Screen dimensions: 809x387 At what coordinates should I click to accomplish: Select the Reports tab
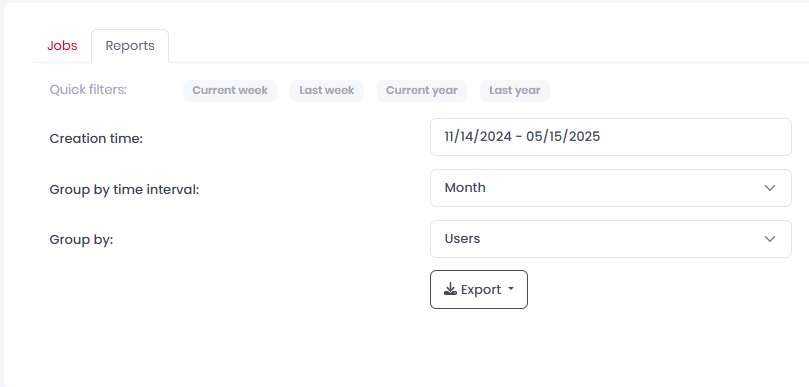pyautogui.click(x=130, y=45)
